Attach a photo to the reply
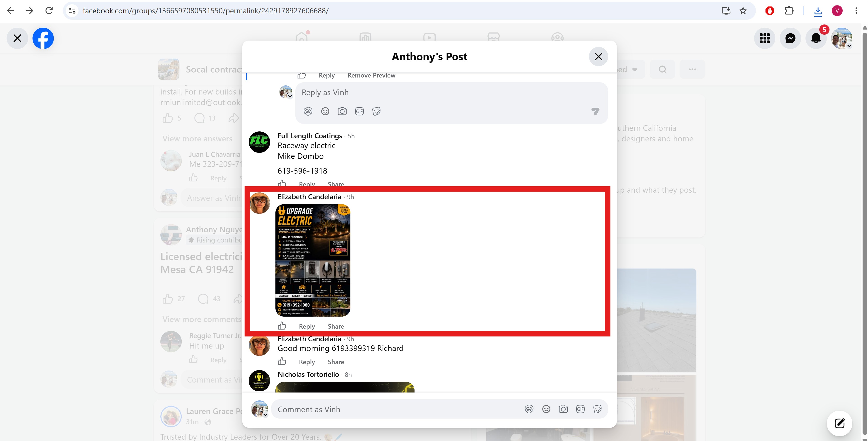Screen dimensions: 868x441 click(342, 111)
